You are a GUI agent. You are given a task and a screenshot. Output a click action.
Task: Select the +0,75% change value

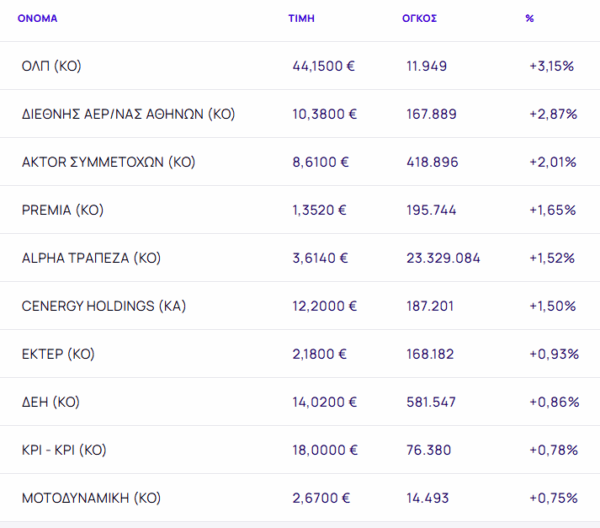click(x=553, y=498)
